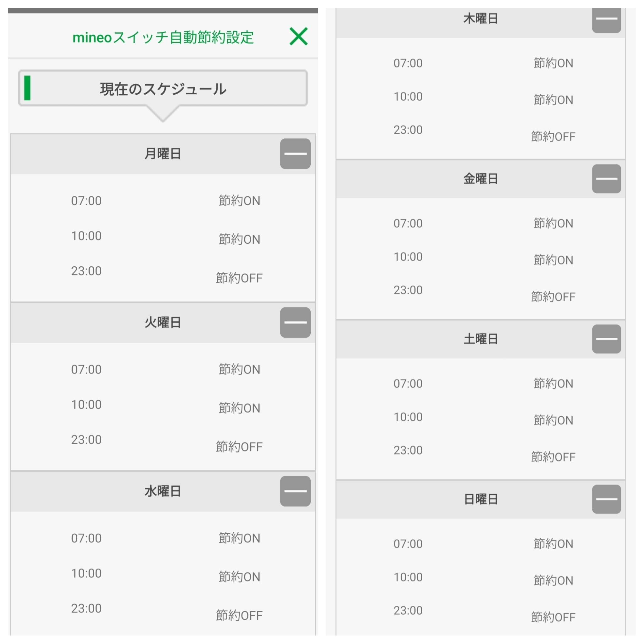Close the mineoスイッチ自動節約設定 dialog

298,36
